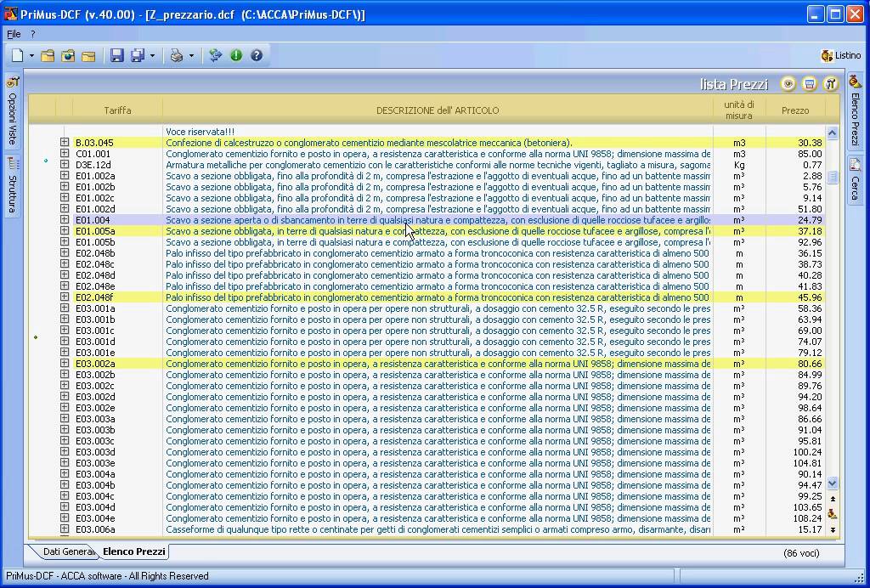This screenshot has width=870, height=588.
Task: Create a new document with the blank page icon
Action: pos(18,55)
